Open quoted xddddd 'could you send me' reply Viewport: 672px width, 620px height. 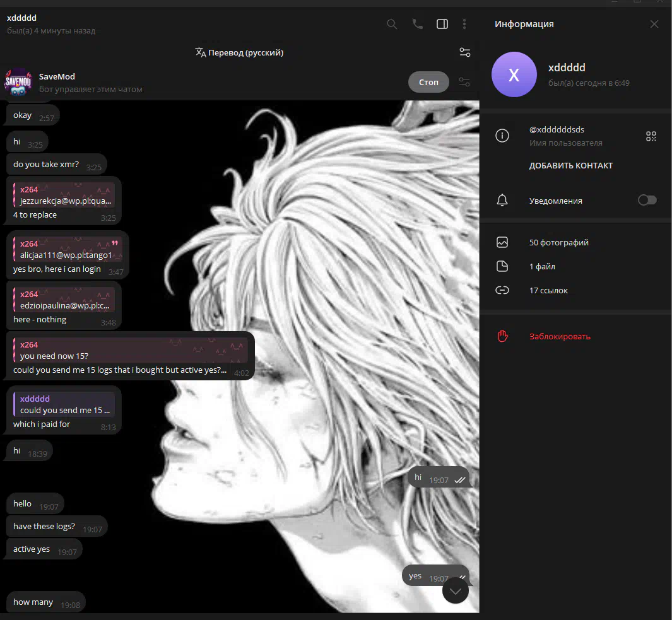point(64,404)
